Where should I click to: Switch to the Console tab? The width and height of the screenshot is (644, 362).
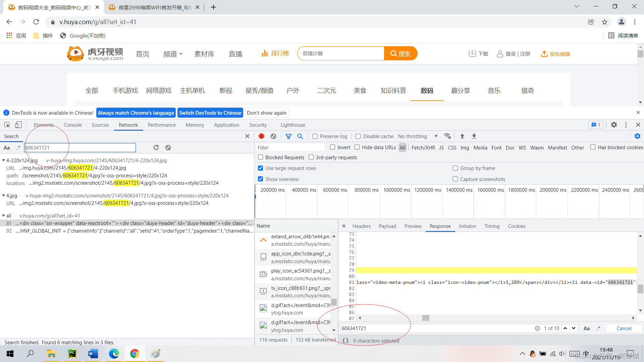(x=73, y=125)
